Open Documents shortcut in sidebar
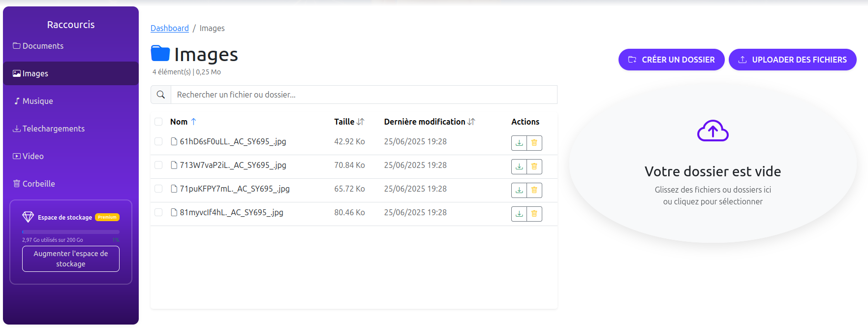This screenshot has width=868, height=328. [71, 46]
